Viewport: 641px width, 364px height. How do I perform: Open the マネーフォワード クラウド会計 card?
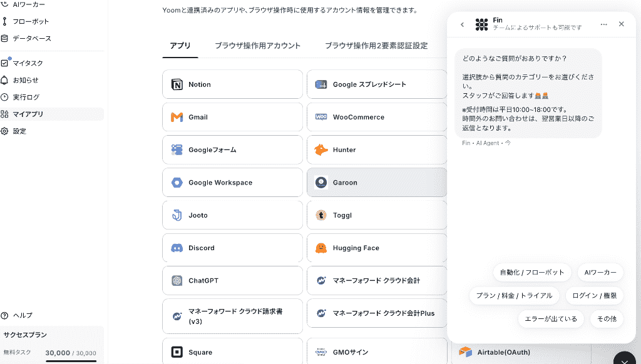(x=376, y=281)
